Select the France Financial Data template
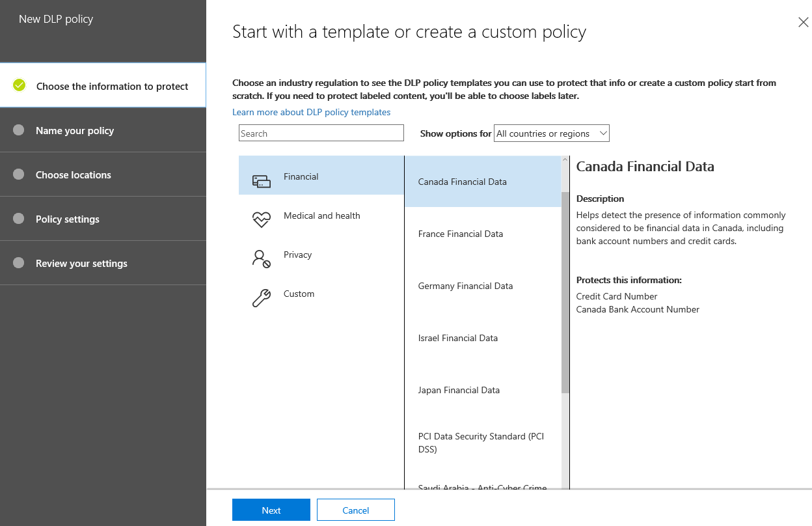 pos(461,234)
